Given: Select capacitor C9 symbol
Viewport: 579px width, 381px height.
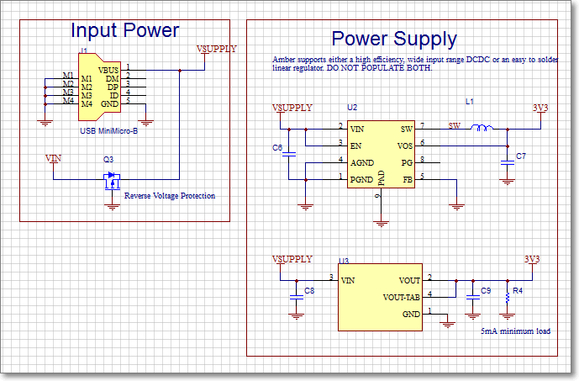Looking at the screenshot, I should click(x=473, y=297).
